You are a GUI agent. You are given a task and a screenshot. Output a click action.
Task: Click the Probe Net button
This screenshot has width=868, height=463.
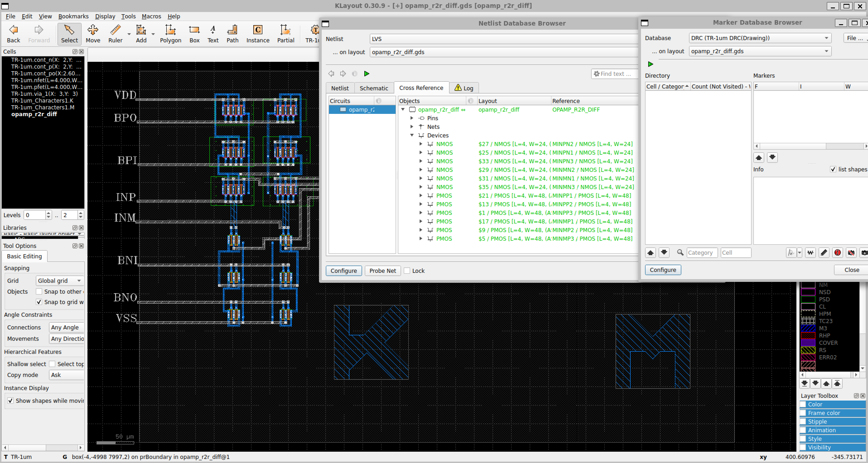[382, 271]
